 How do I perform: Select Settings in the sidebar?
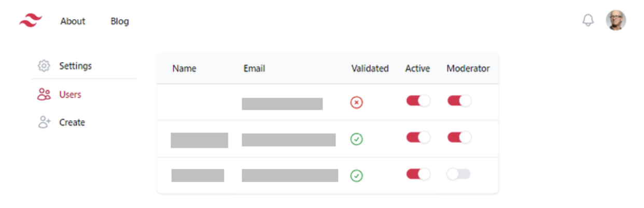point(75,66)
